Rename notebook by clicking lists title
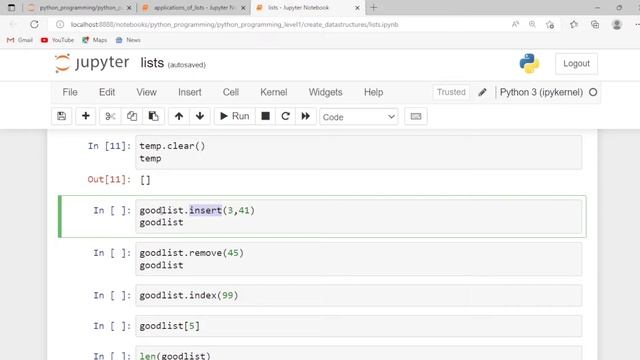 coord(152,63)
